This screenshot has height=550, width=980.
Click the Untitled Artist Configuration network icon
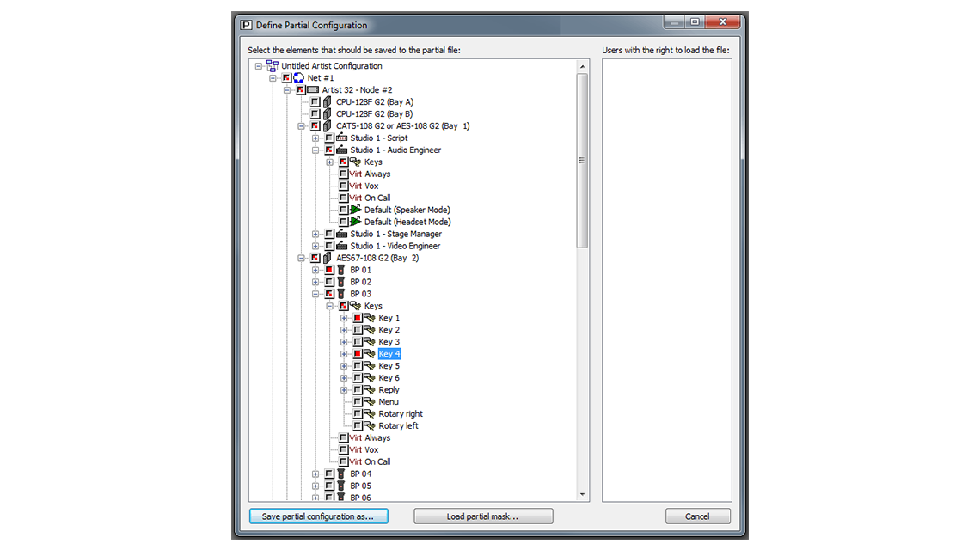(273, 66)
